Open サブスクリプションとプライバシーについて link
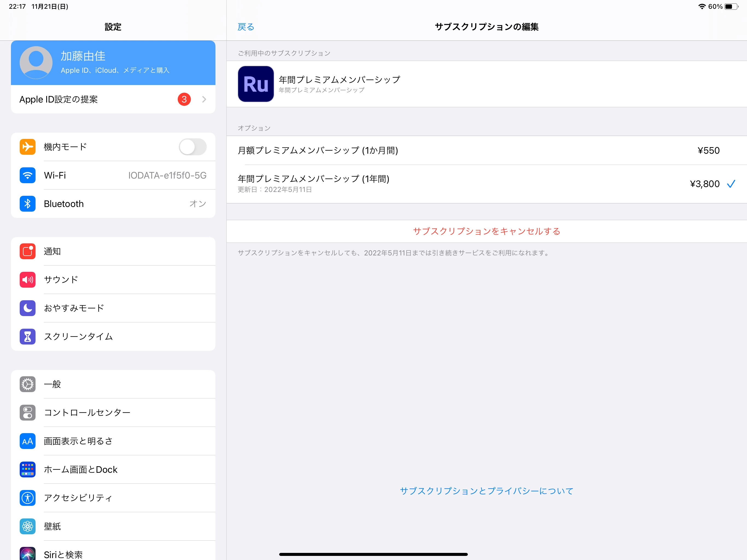This screenshot has height=560, width=747. point(486,491)
